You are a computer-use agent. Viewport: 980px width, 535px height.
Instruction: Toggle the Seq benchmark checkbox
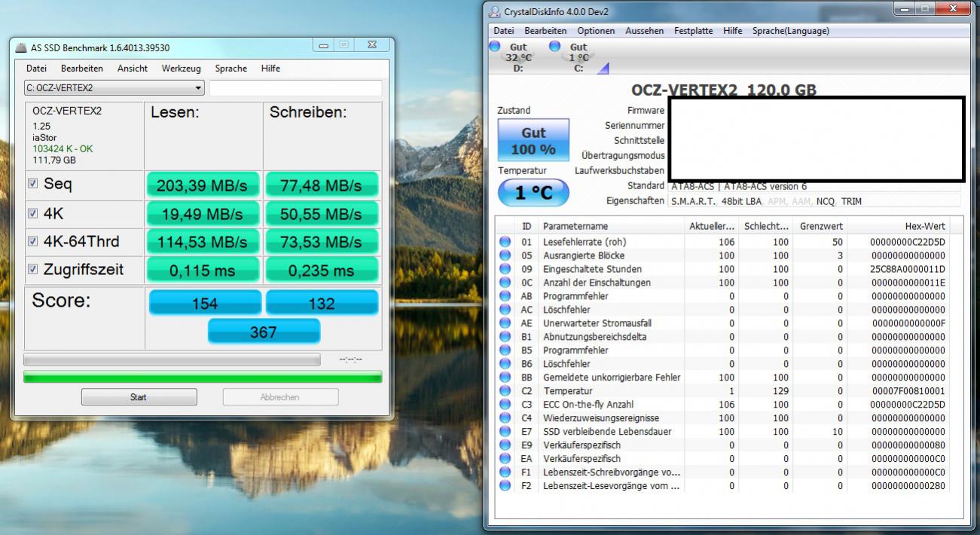[32, 184]
